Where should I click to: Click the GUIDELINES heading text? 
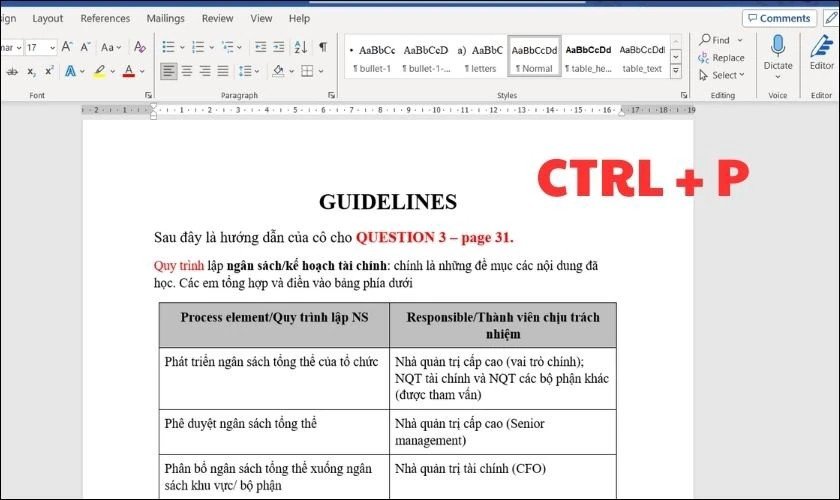pyautogui.click(x=388, y=202)
